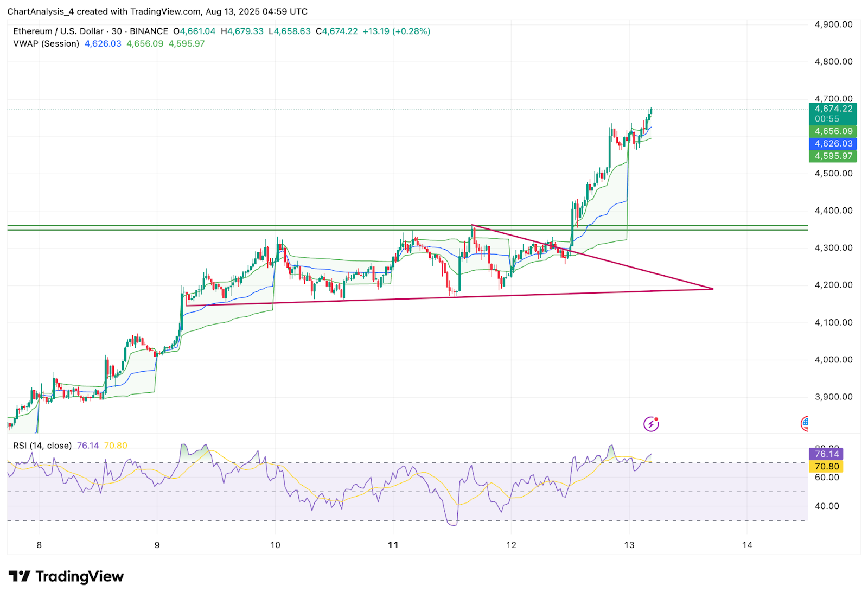Viewport: 868px width, 598px height.
Task: Click the US session flag icon
Action: pos(805,423)
